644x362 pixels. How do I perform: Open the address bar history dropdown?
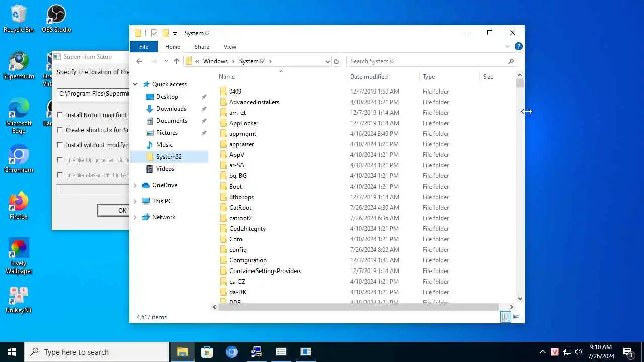coord(327,61)
